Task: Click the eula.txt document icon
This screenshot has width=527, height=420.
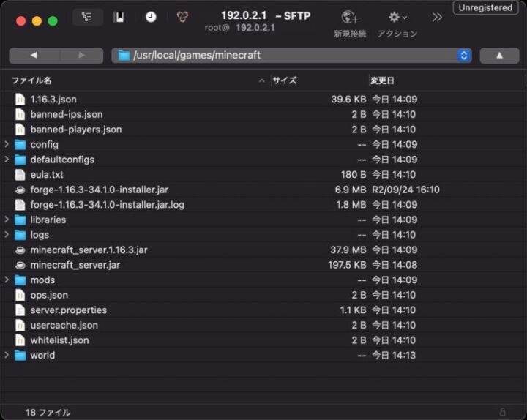Action: coord(20,174)
